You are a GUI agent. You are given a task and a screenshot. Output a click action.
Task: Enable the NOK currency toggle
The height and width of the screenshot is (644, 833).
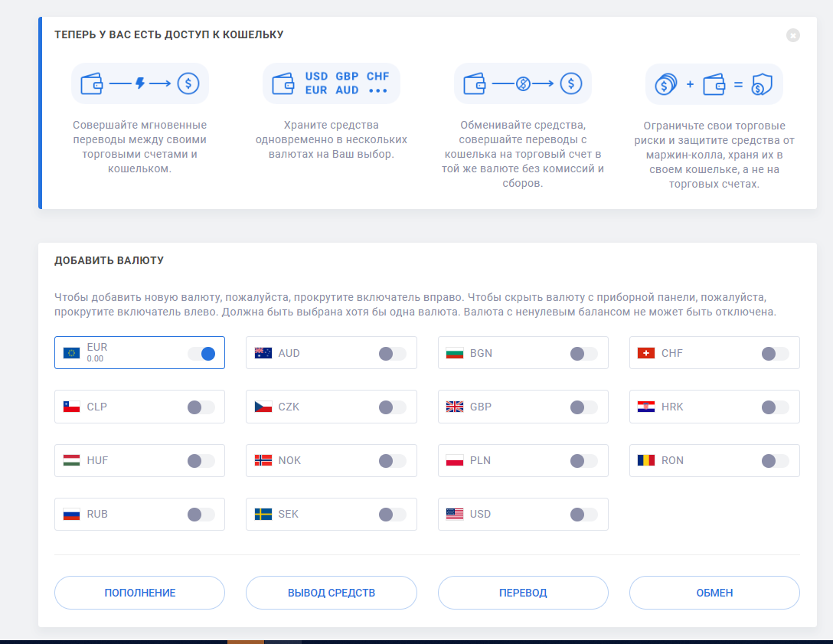point(393,461)
